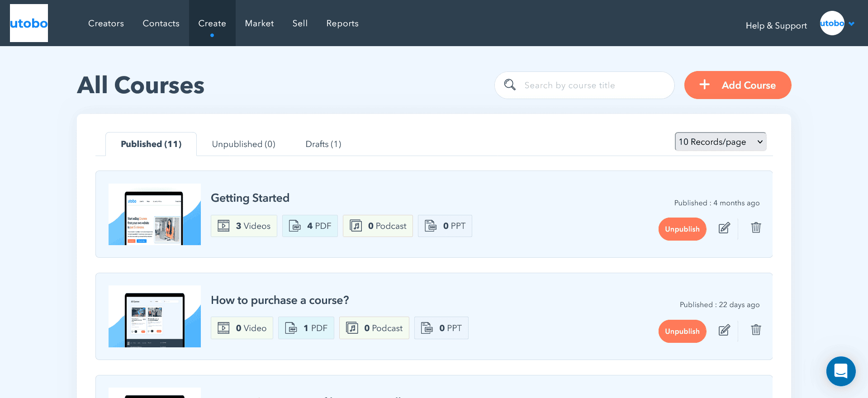Click the 0 Podcast badge in Getting Started
Screen dimensions: 868x398
point(378,226)
